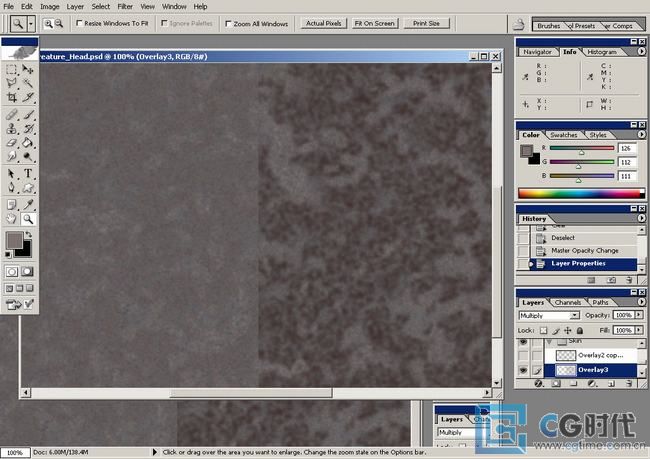Select the Zoom tool in toolbox
The height and width of the screenshot is (459, 650).
[27, 219]
